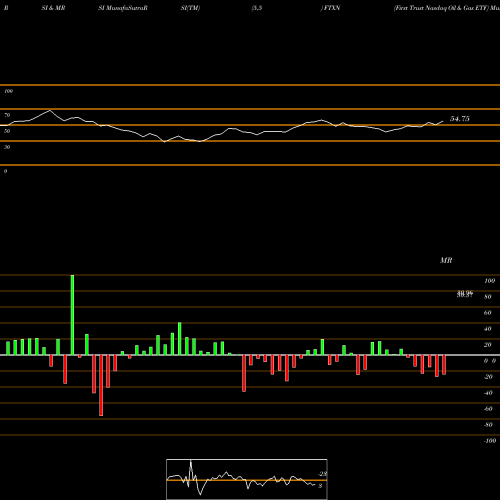
Task: Click the current RSI value 54.75
Action: (x=460, y=119)
